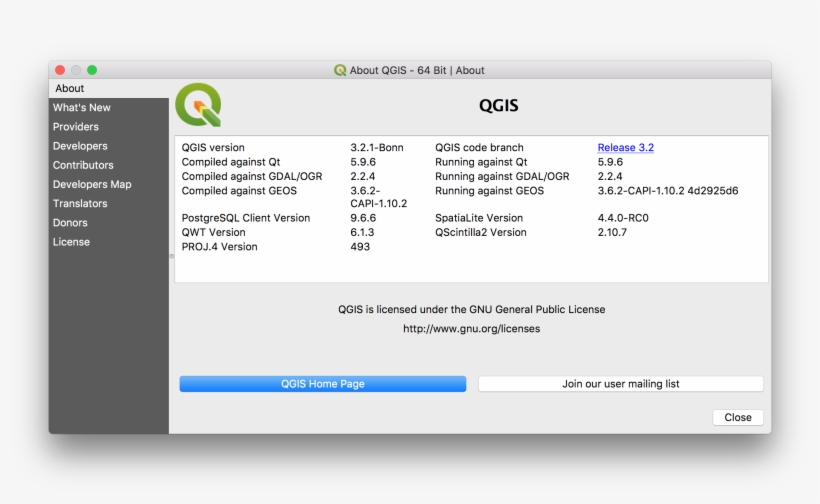This screenshot has width=820, height=504.
Task: Click SpatiaLite Version label
Action: click(479, 218)
